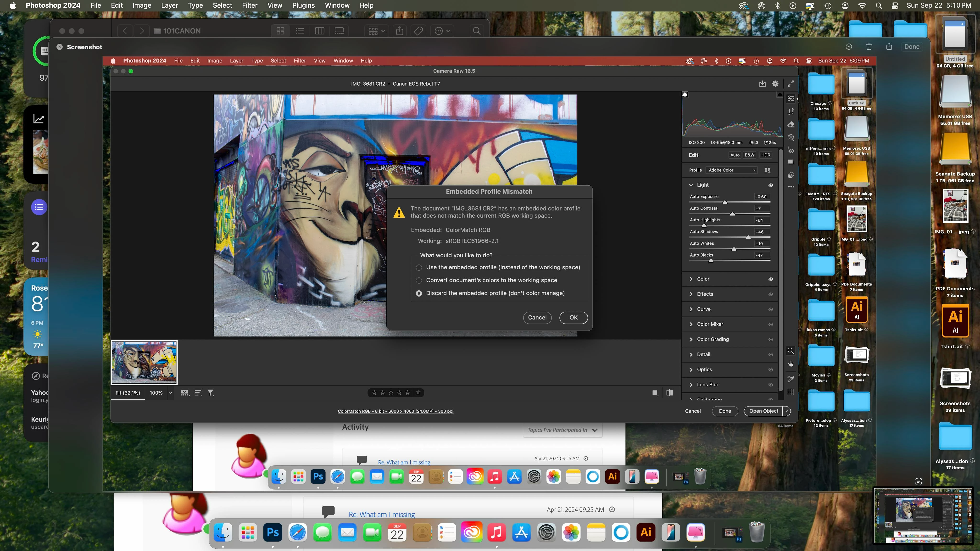
Task: Expand the Color Grading section
Action: pos(713,339)
